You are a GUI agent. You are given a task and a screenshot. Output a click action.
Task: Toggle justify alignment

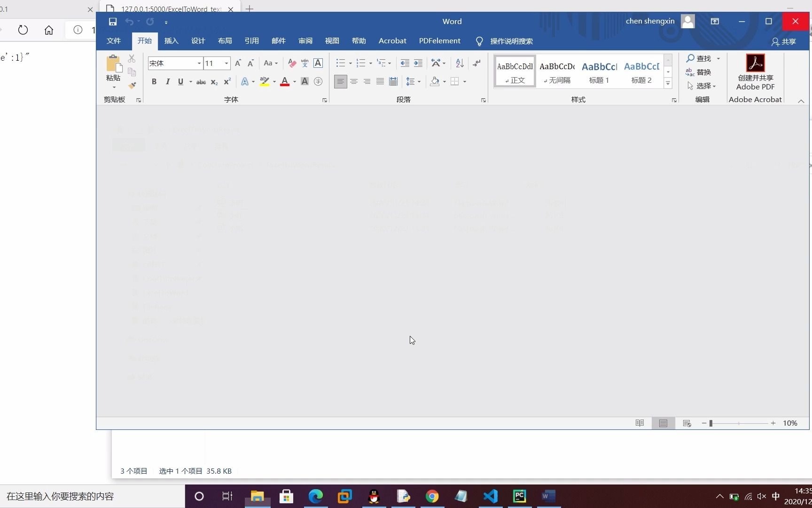[x=380, y=82]
